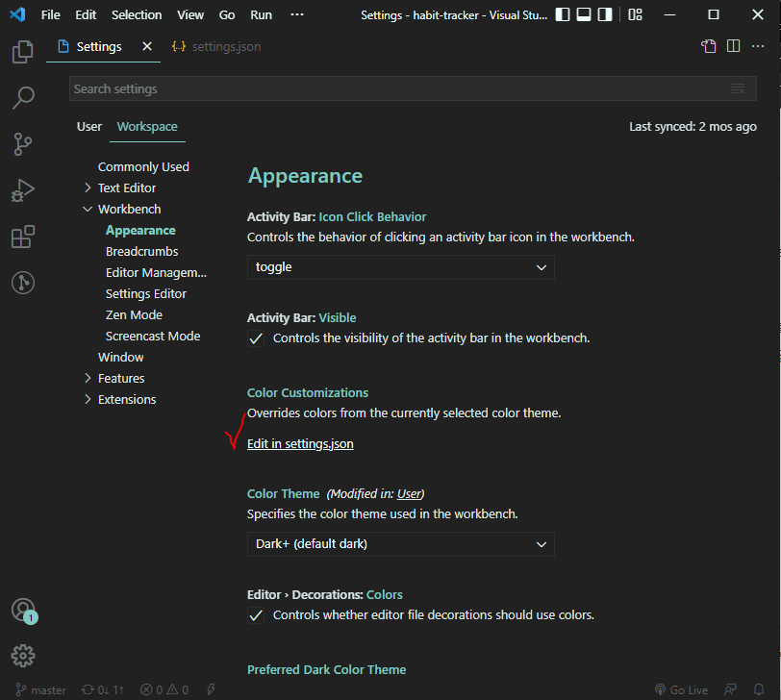
Task: Expand the Features tree section
Action: [x=88, y=379]
